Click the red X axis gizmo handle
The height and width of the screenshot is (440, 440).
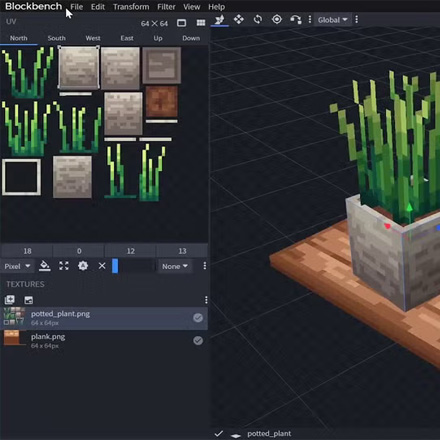tap(387, 226)
